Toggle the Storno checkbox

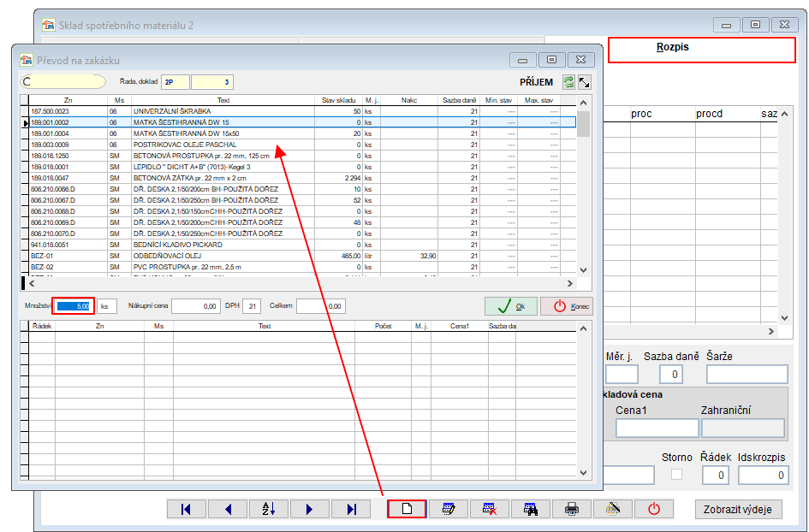(676, 474)
